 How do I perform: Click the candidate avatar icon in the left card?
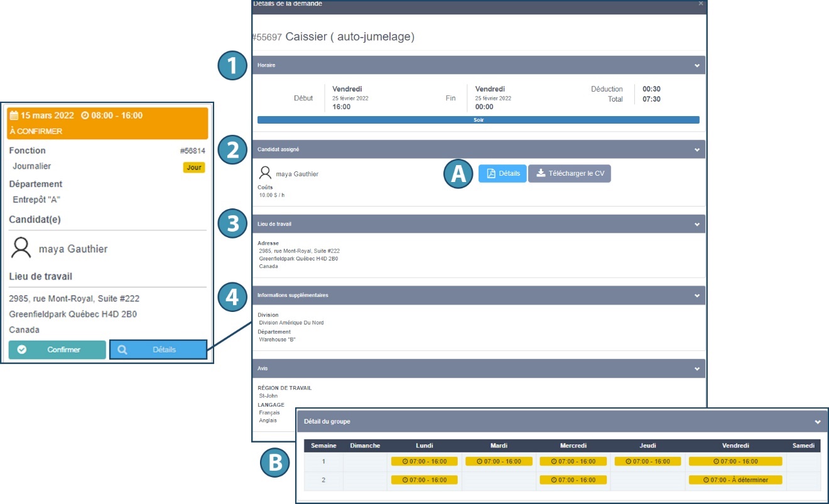pos(21,249)
